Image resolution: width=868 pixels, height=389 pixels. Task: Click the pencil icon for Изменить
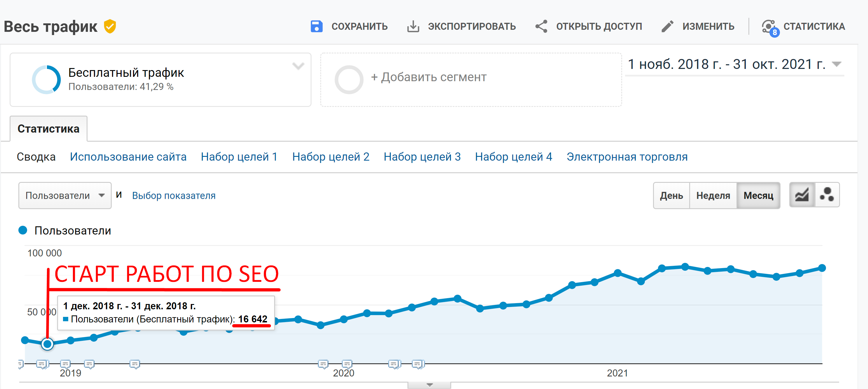point(668,26)
